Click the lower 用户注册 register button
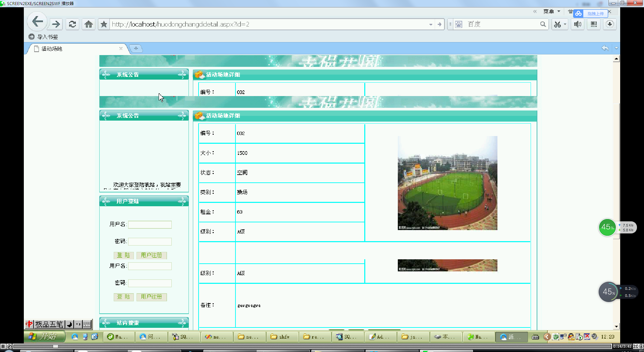 [x=152, y=297]
